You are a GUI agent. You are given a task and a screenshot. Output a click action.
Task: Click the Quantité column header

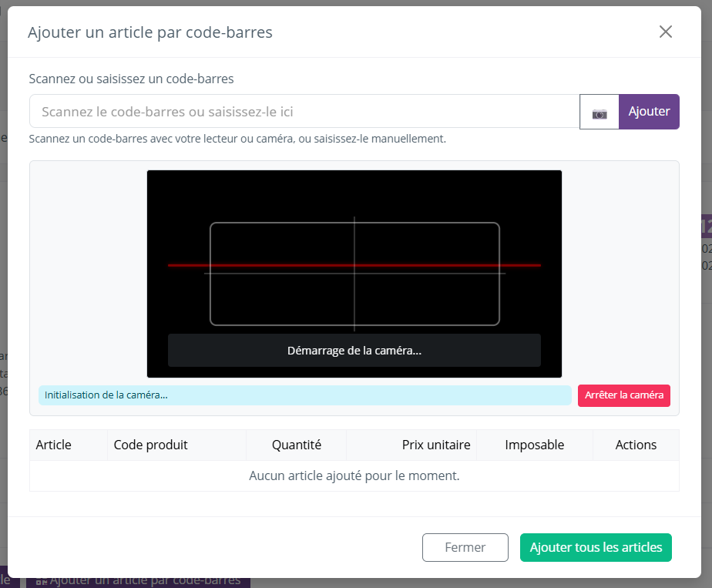297,445
